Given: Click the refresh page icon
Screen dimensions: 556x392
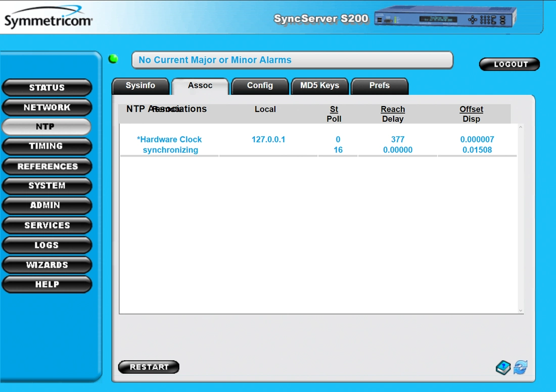Looking at the screenshot, I should point(521,367).
